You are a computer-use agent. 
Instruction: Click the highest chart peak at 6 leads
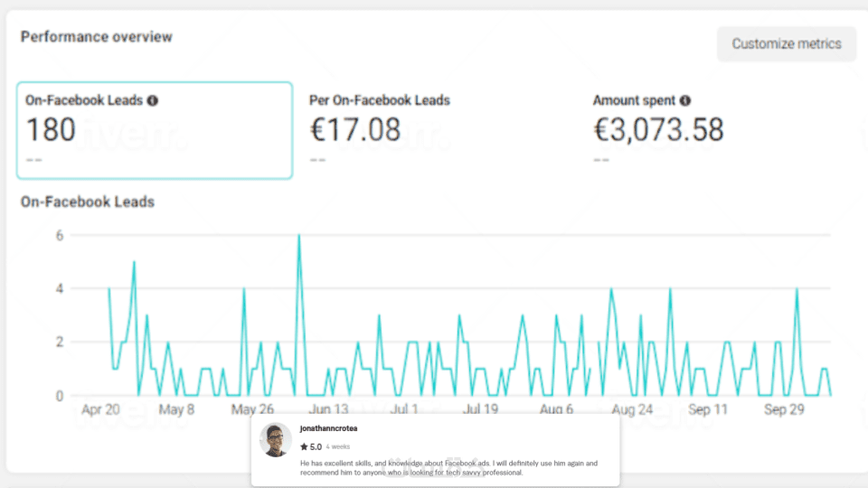pos(298,236)
